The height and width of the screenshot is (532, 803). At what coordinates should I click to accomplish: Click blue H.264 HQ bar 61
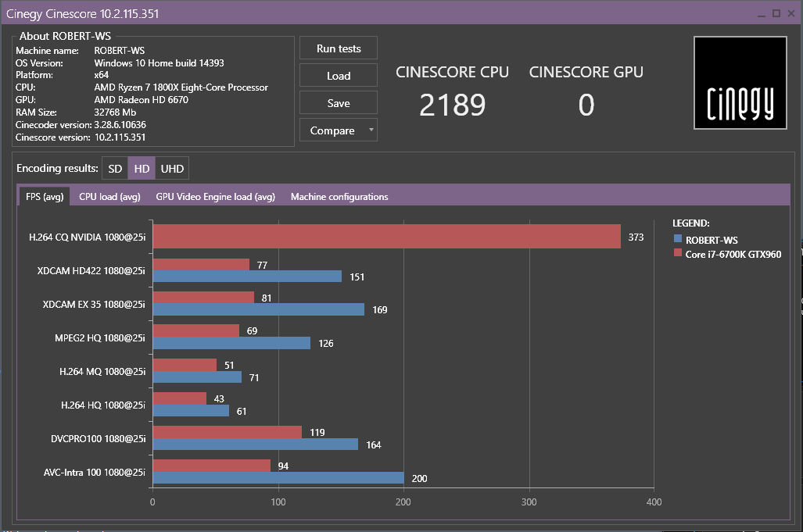191,410
